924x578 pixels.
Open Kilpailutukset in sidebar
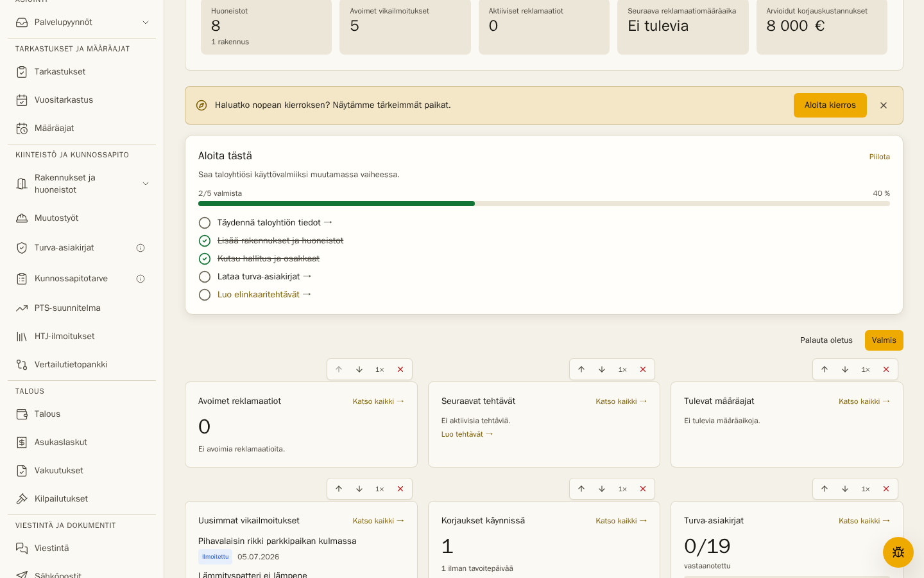click(x=81, y=499)
